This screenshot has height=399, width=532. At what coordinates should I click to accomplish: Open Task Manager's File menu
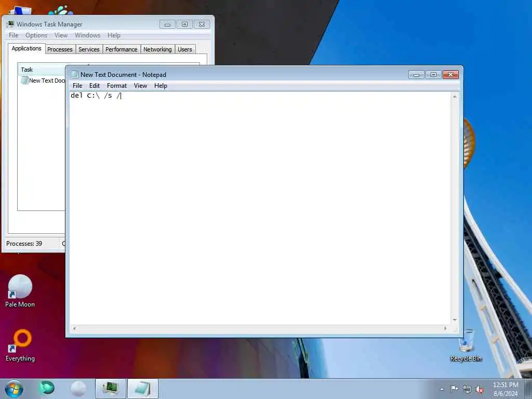tap(14, 35)
